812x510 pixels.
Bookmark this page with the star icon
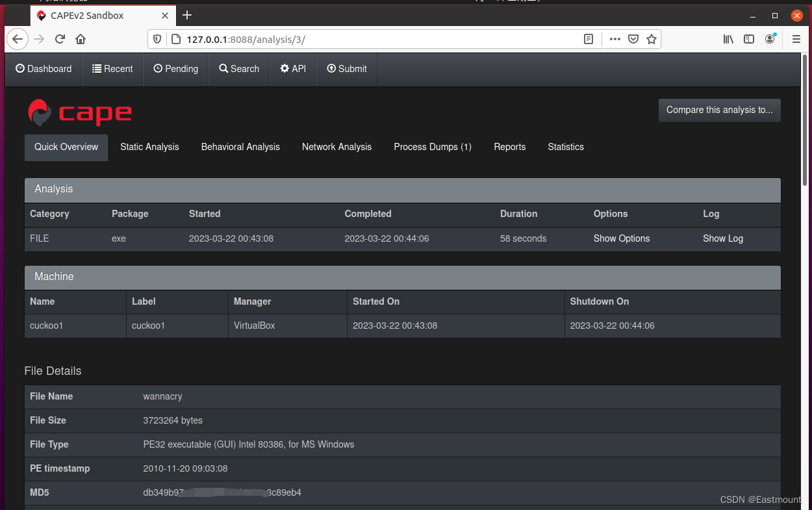652,39
